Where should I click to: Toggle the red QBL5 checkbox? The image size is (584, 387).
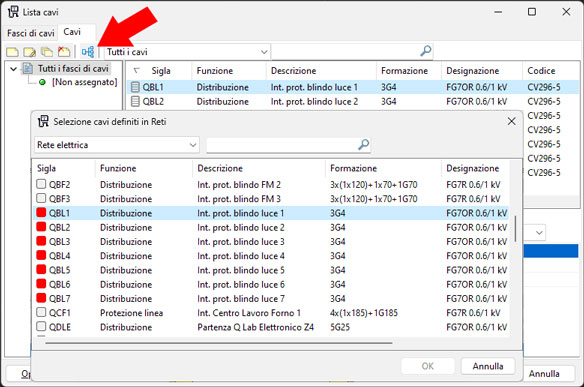41,269
